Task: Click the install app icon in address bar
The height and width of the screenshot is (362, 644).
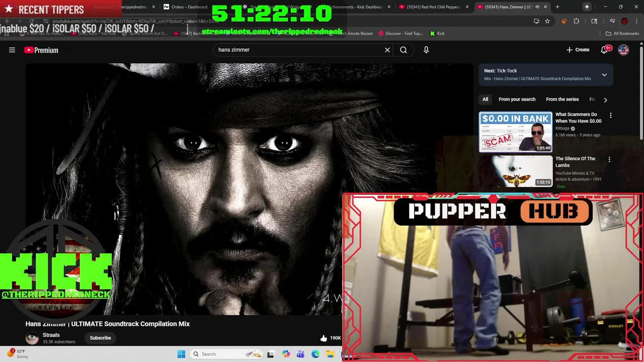Action: tap(536, 21)
